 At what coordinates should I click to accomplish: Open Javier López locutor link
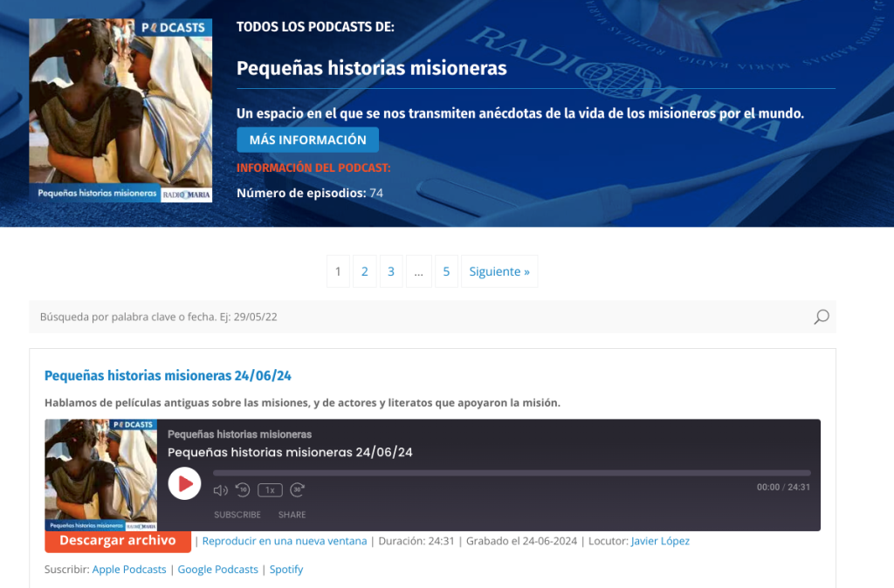tap(660, 541)
